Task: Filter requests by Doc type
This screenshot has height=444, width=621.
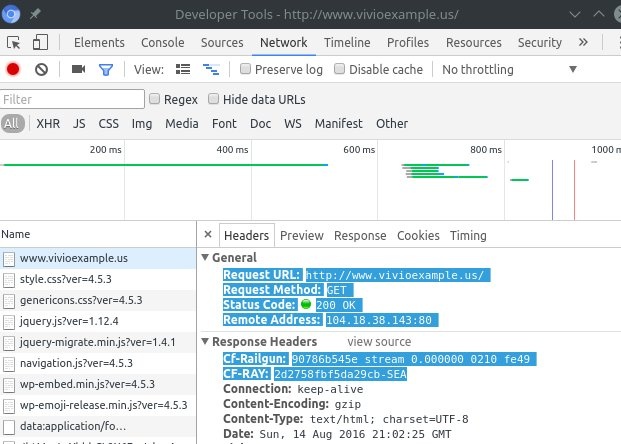Action: (261, 124)
